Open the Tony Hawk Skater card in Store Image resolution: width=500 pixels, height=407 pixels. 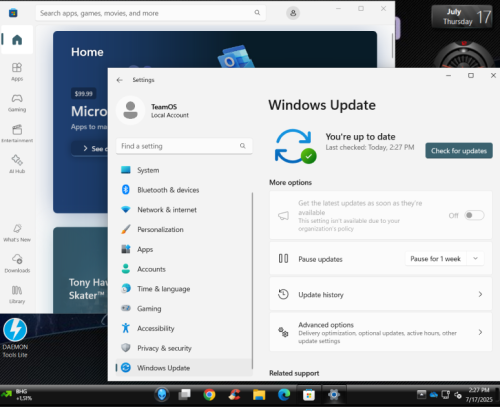pos(81,270)
